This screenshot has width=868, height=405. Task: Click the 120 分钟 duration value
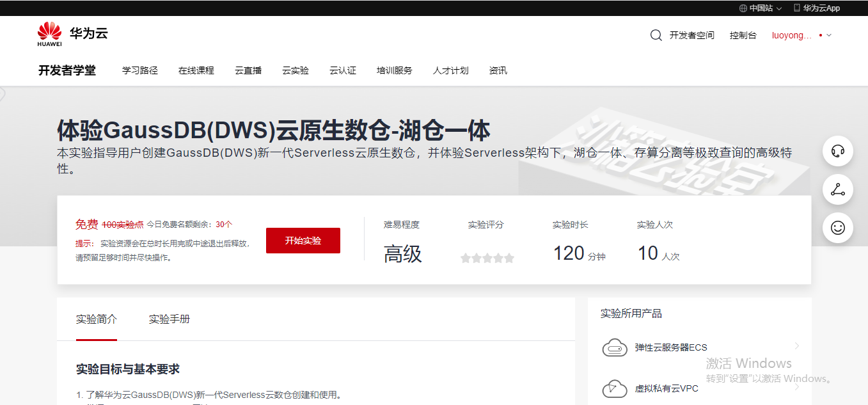[580, 254]
